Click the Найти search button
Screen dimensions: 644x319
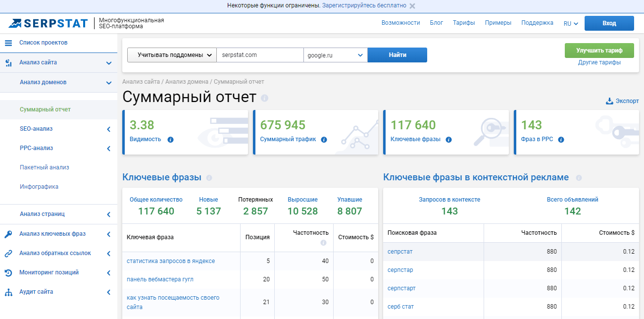tap(397, 55)
